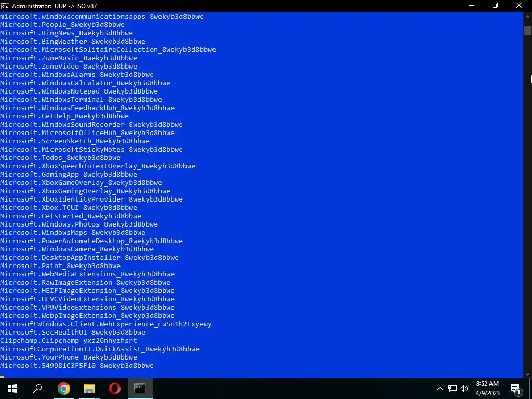Click the line Microsoft.WindowsCalculator_8wekyb3d8bbwe
The height and width of the screenshot is (399, 532).
point(85,83)
